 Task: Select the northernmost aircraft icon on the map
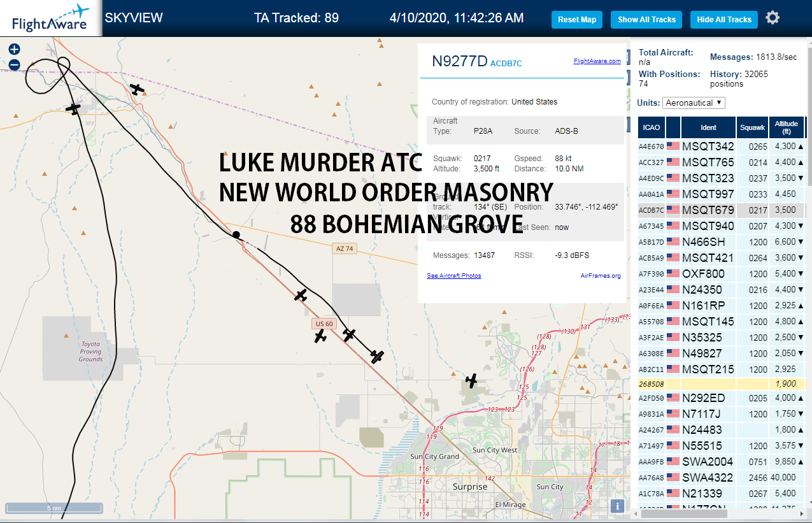click(137, 89)
